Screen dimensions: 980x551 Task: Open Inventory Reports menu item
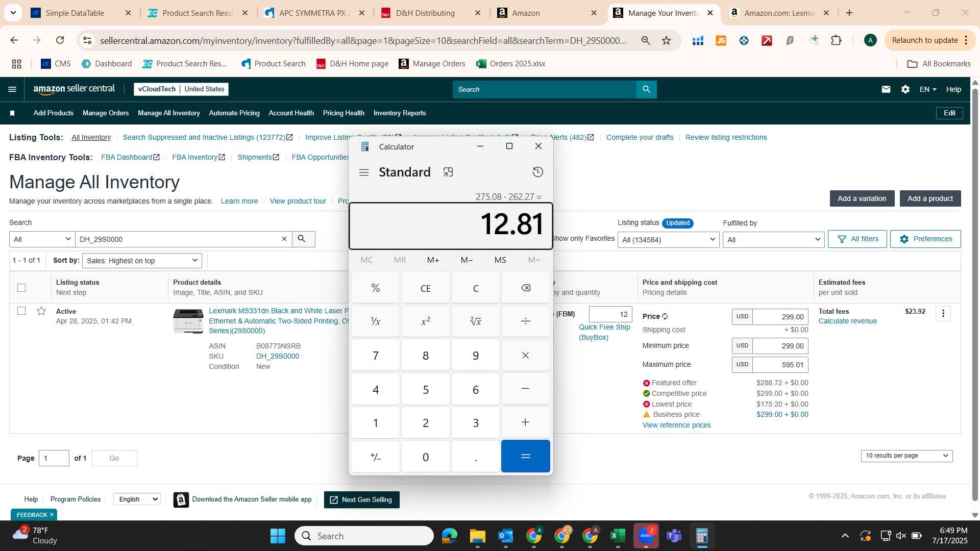(400, 113)
